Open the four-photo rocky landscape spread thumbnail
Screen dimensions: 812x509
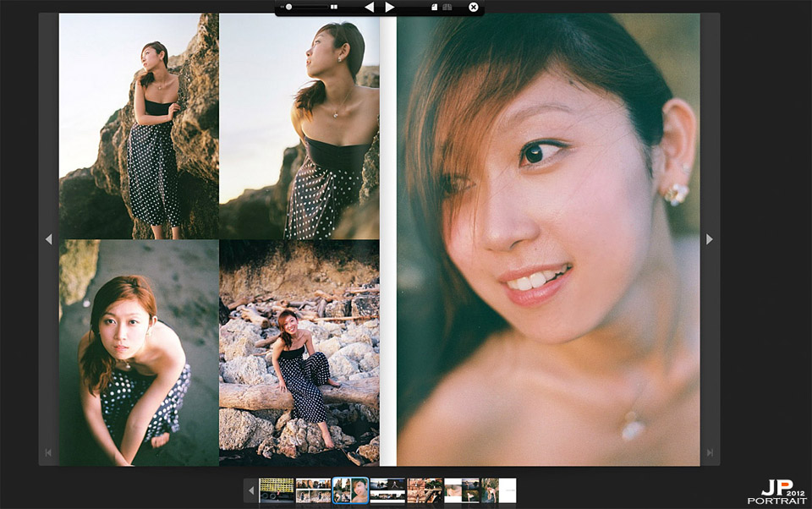click(x=313, y=490)
